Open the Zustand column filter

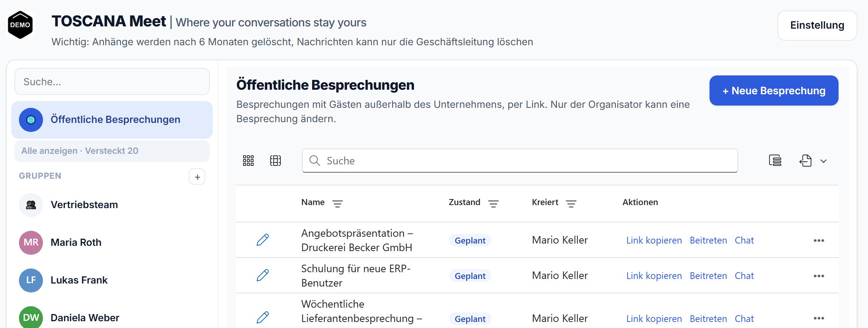pos(493,204)
